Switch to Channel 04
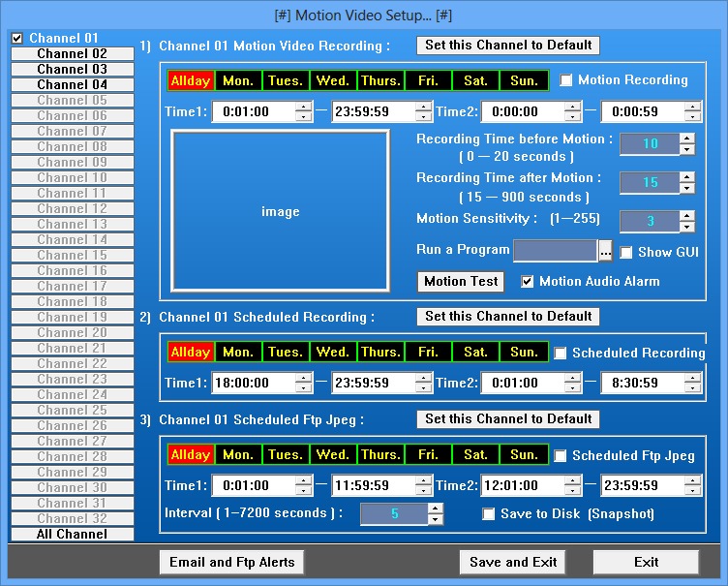The width and height of the screenshot is (728, 586). pyautogui.click(x=73, y=84)
